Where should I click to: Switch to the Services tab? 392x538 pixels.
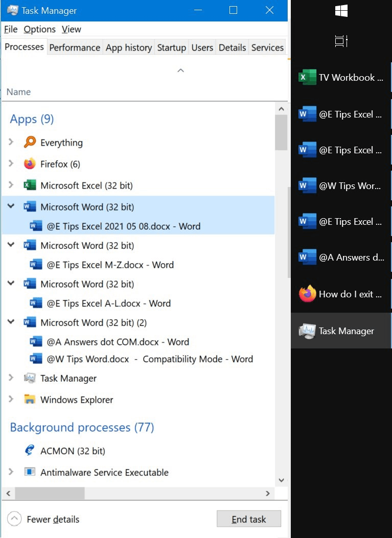(x=267, y=48)
